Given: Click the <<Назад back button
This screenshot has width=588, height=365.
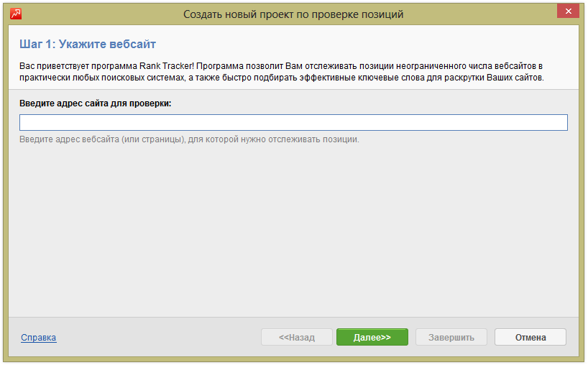Looking at the screenshot, I should pyautogui.click(x=297, y=337).
